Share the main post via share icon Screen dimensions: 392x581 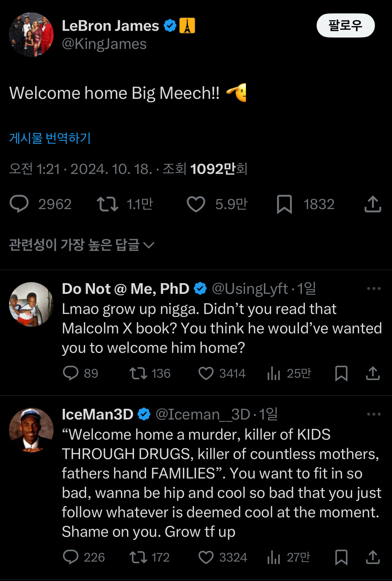[x=373, y=204]
